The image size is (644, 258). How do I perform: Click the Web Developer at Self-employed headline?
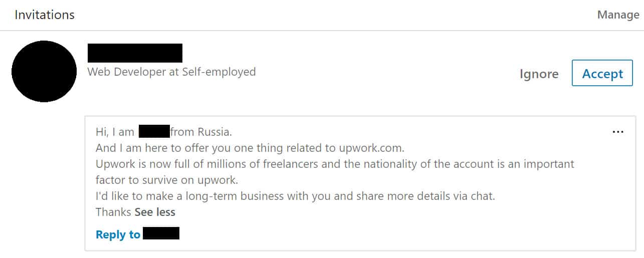pos(171,72)
